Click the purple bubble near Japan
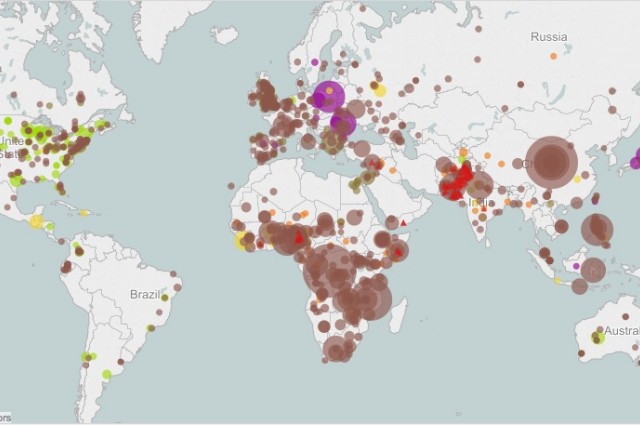This screenshot has height=425, width=640. coord(635,161)
